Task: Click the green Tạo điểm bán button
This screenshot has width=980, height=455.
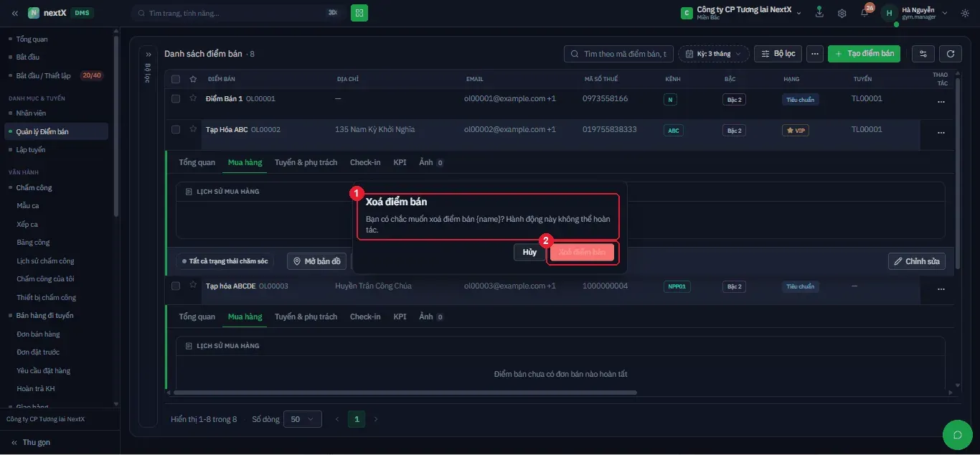Action: [x=864, y=54]
